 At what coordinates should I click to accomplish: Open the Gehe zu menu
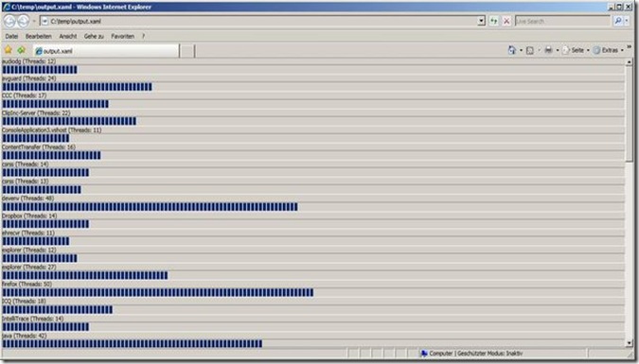[x=94, y=36]
